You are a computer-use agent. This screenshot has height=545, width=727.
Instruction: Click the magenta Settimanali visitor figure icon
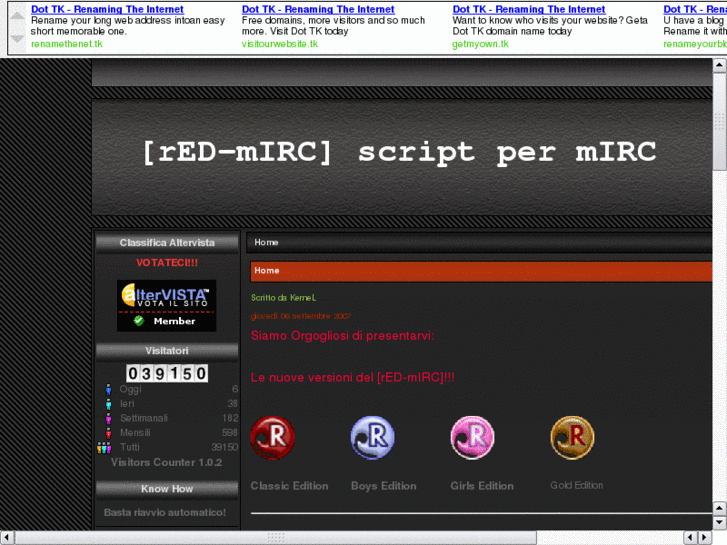(x=108, y=418)
